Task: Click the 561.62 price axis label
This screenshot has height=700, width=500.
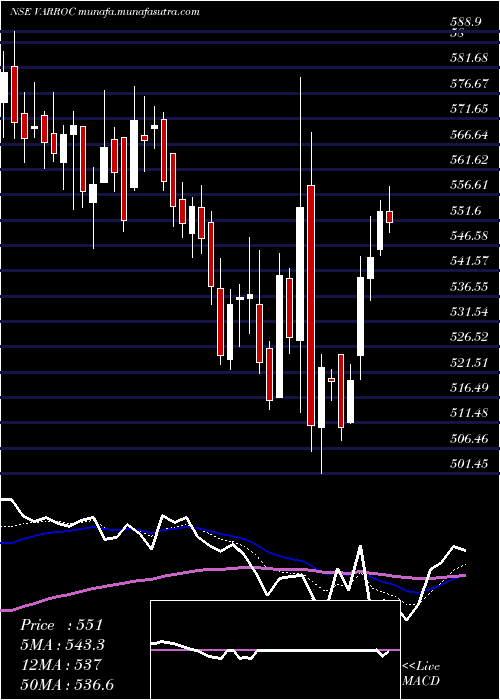Action: tap(469, 159)
